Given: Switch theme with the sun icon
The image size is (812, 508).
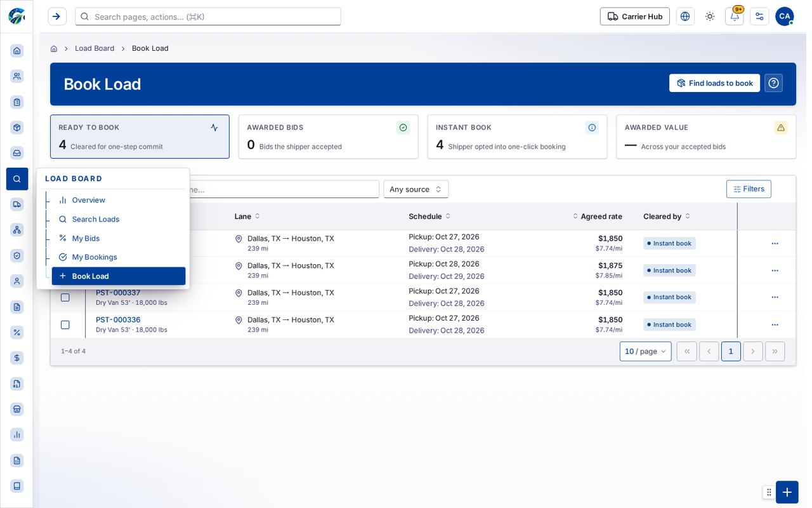Looking at the screenshot, I should [710, 17].
